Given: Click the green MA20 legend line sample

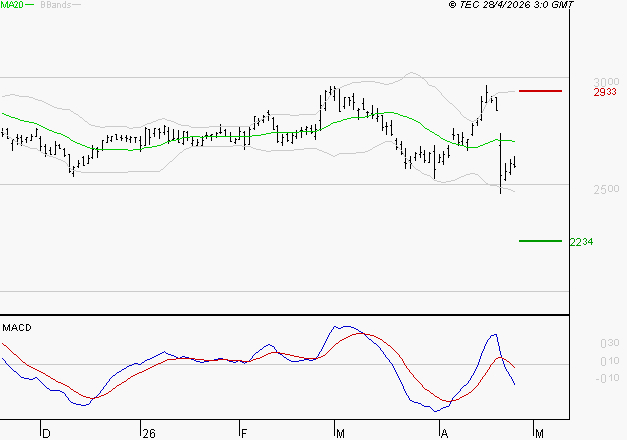Looking at the screenshot, I should (30, 5).
